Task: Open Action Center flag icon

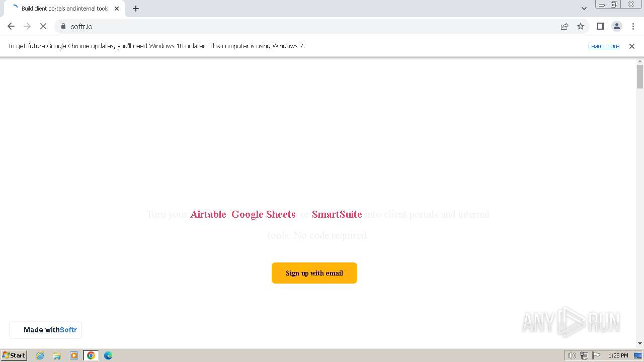Action: [596, 355]
